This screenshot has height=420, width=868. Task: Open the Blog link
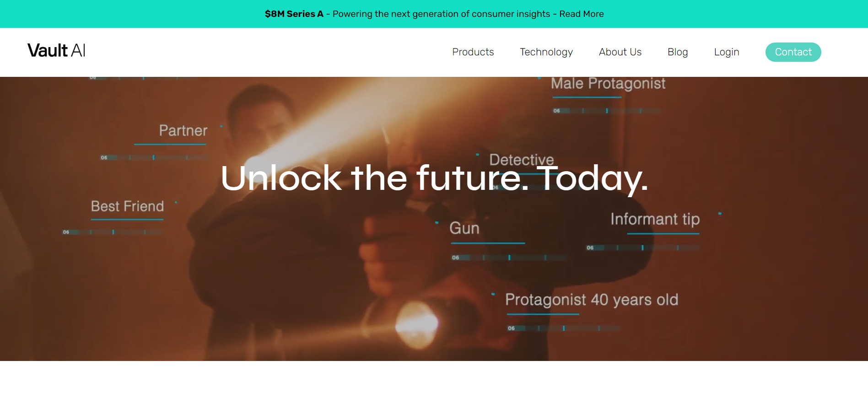(x=678, y=52)
